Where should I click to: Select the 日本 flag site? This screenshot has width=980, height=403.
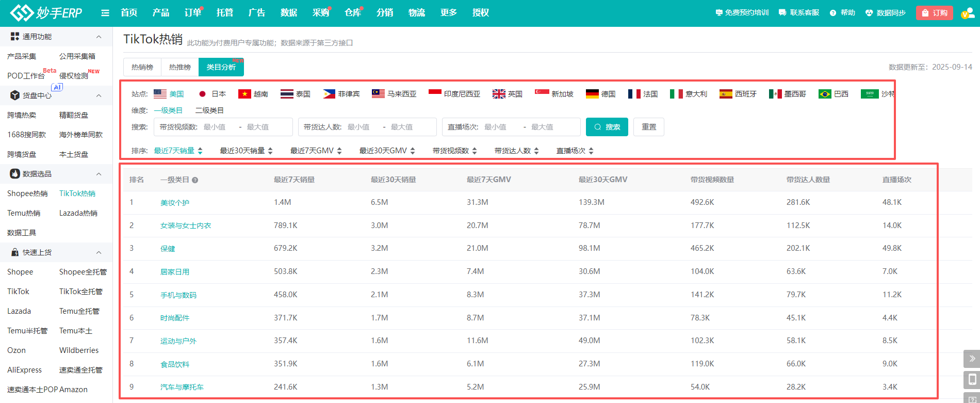[x=212, y=94]
